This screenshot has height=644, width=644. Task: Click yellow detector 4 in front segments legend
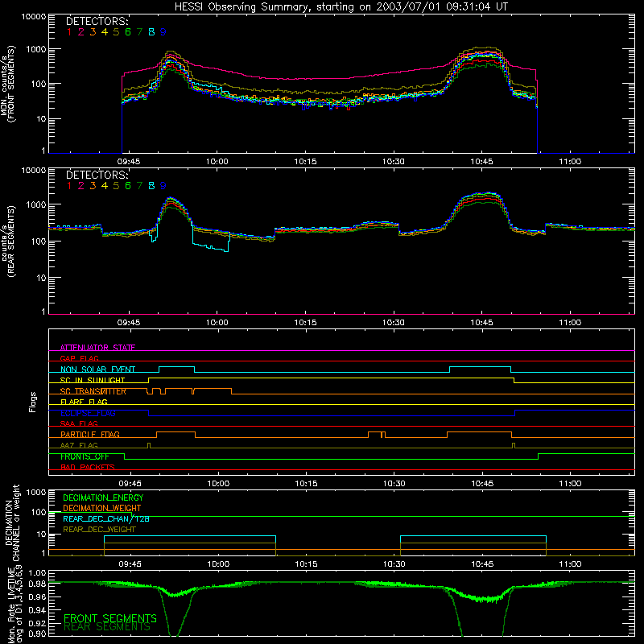(105, 32)
